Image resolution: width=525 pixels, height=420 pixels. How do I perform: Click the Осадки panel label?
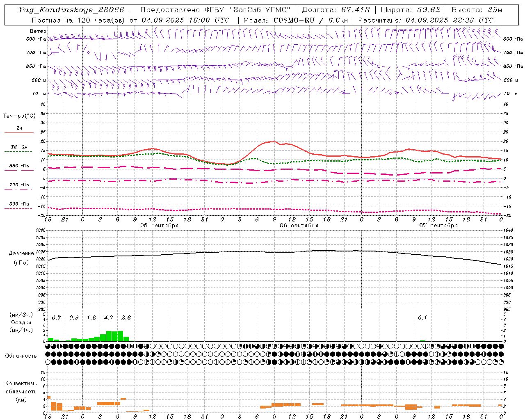coord(21,322)
